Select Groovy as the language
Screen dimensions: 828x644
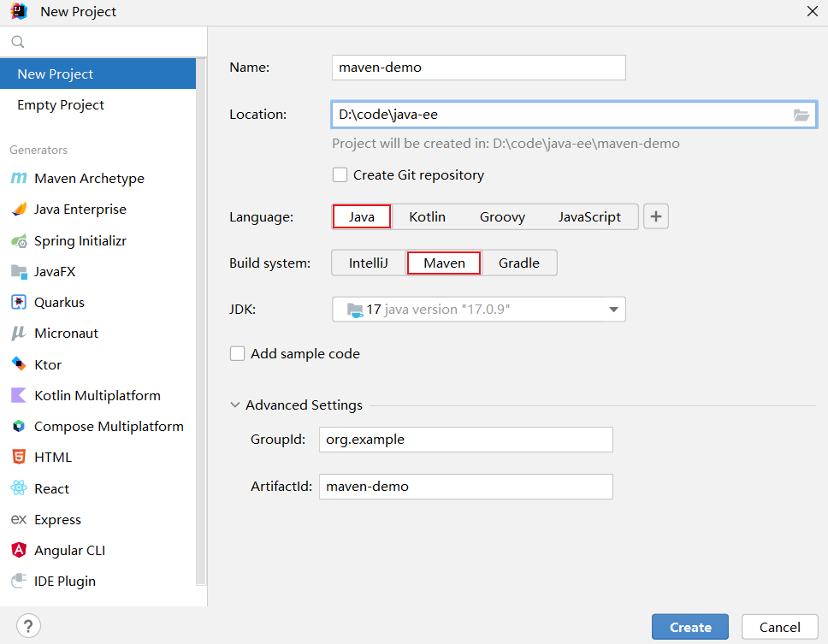click(502, 217)
